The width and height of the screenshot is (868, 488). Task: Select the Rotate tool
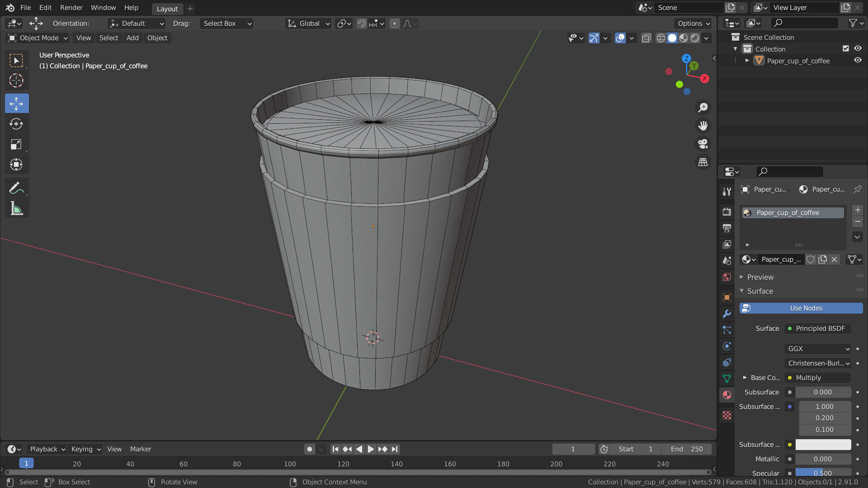(17, 124)
